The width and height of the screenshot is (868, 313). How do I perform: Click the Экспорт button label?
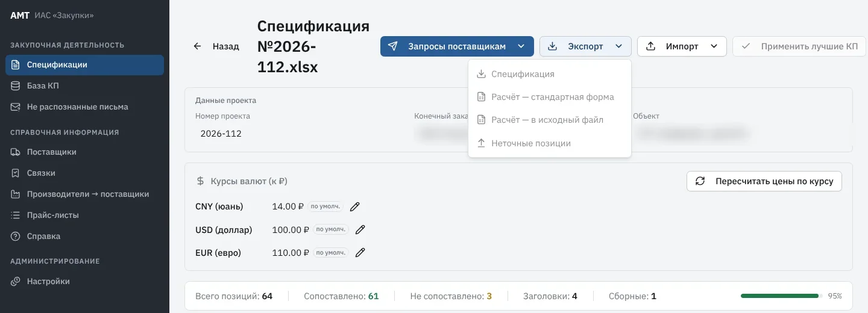[x=585, y=46]
